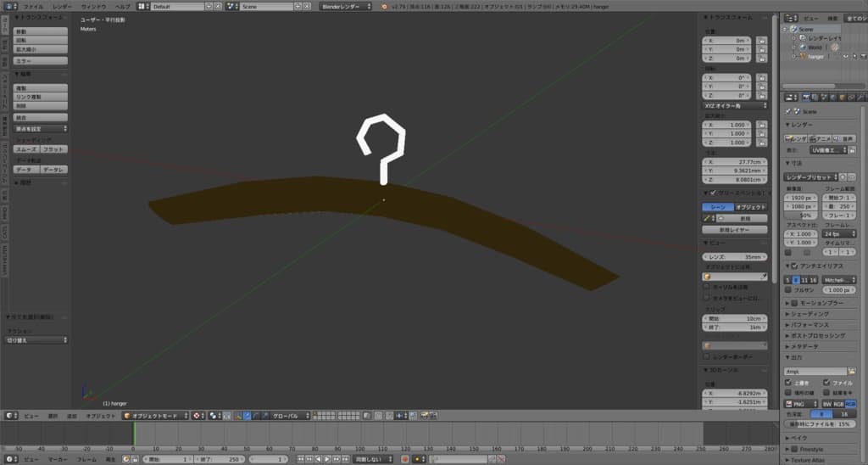Toggle the フルサンプル checkbox

tap(787, 289)
